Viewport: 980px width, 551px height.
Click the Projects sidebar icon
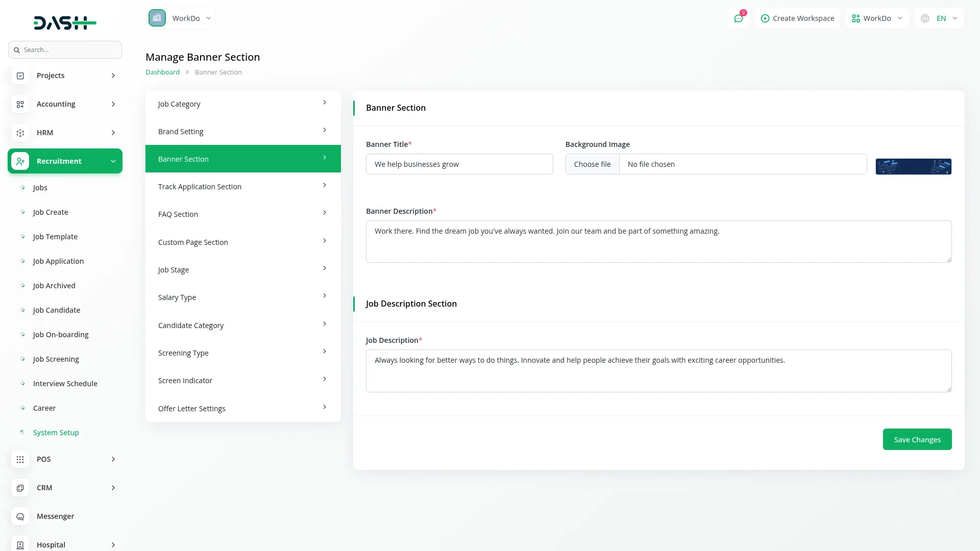pyautogui.click(x=20, y=76)
